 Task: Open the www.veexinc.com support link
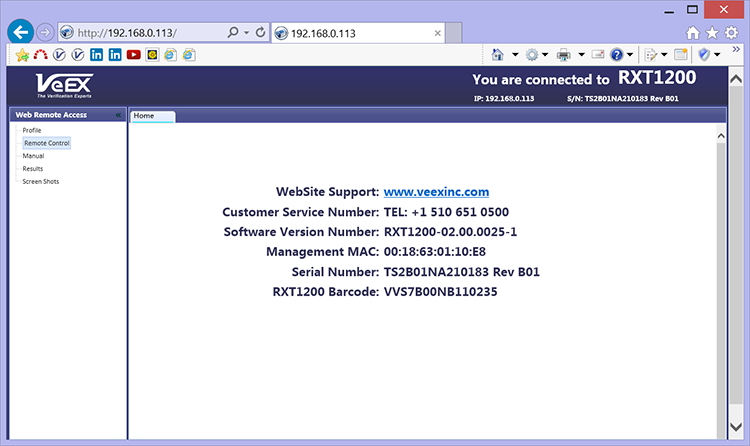coord(436,192)
